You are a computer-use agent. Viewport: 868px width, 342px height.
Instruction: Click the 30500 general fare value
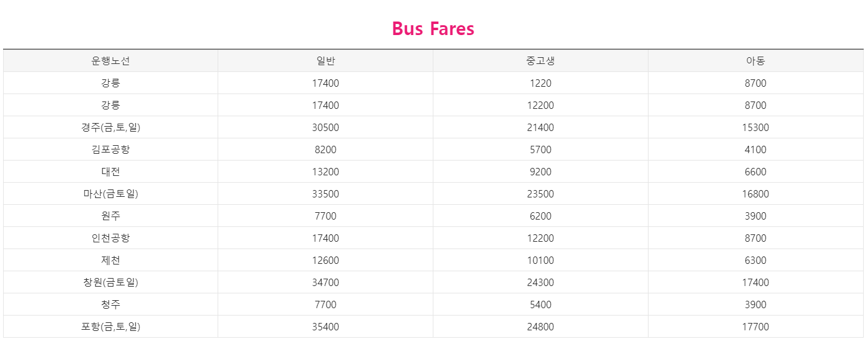tap(326, 127)
